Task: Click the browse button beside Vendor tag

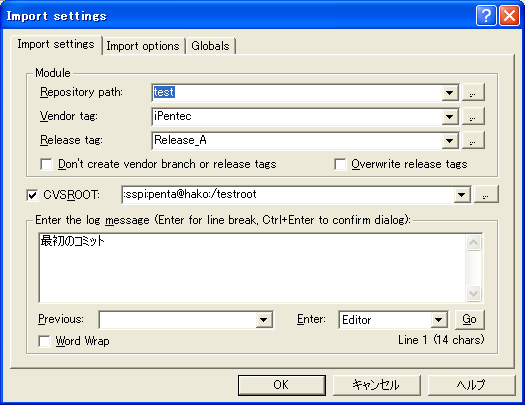Action: click(x=473, y=116)
